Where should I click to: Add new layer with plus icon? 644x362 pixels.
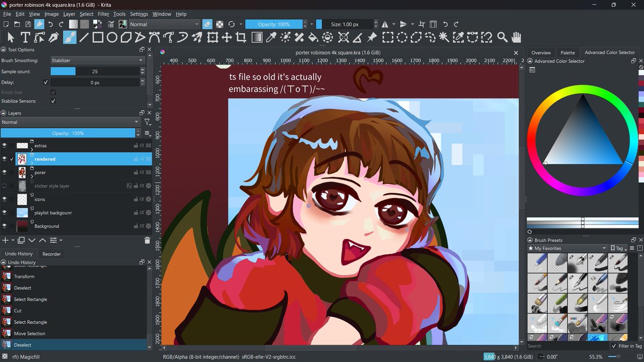coord(5,240)
